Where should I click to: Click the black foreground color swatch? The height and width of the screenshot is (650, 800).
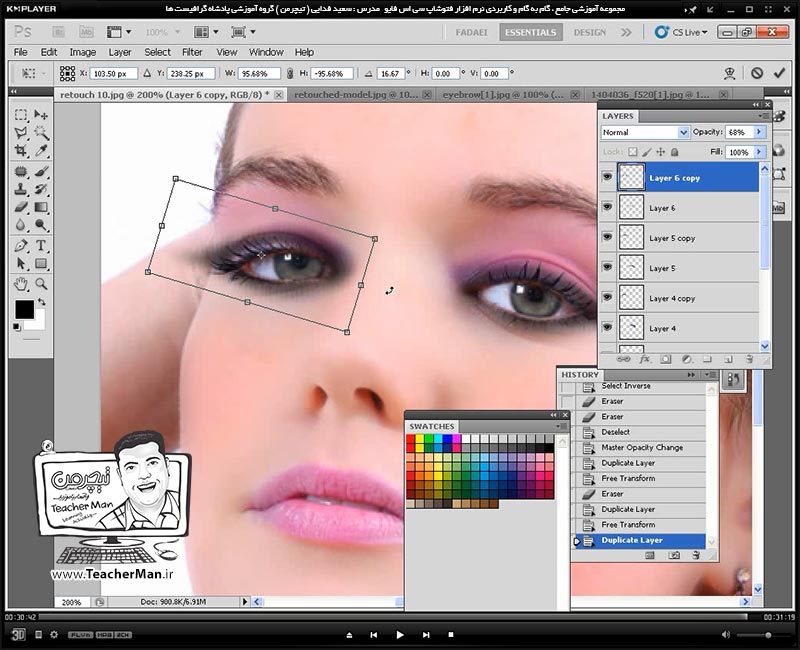24,309
